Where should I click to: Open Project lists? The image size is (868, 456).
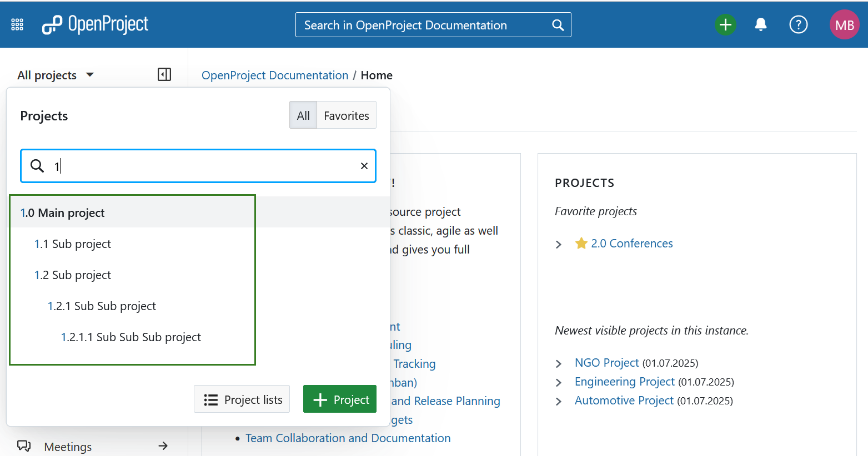pyautogui.click(x=242, y=399)
